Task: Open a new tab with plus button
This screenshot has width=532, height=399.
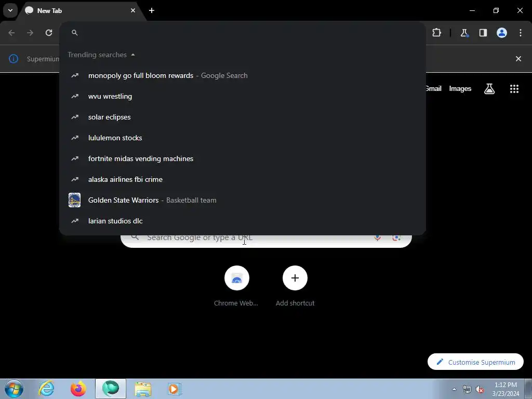Action: click(152, 10)
